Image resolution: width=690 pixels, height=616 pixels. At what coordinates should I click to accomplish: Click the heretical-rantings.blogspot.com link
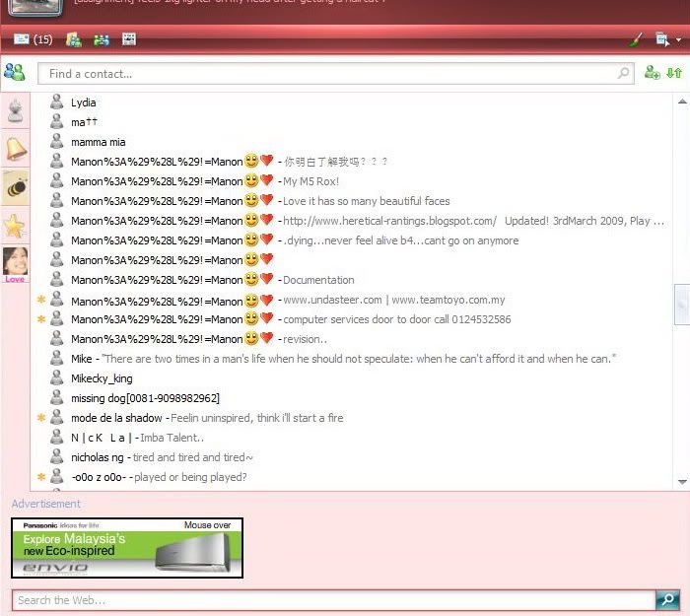pos(390,221)
